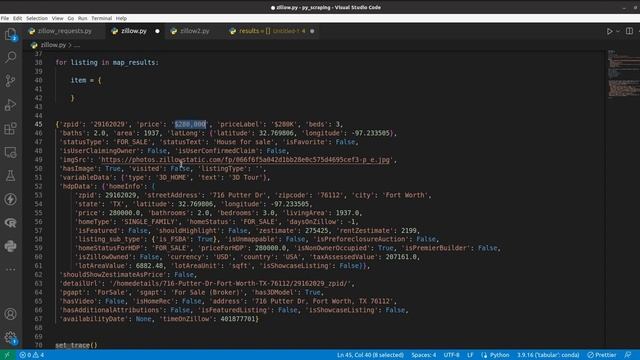
Task: Click taxAssessedValue 207161.0 on line 60
Action: coord(401,257)
